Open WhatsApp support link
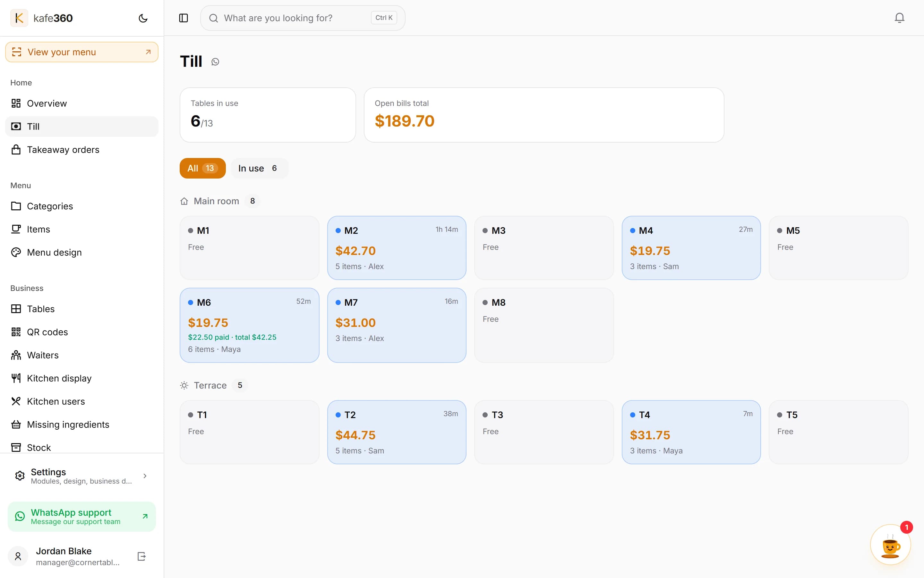The width and height of the screenshot is (924, 578). coord(82,516)
